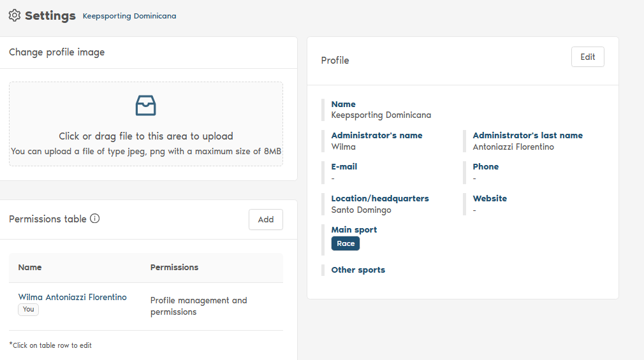Image resolution: width=644 pixels, height=360 pixels.
Task: Click the Settings page heading text
Action: [x=50, y=16]
